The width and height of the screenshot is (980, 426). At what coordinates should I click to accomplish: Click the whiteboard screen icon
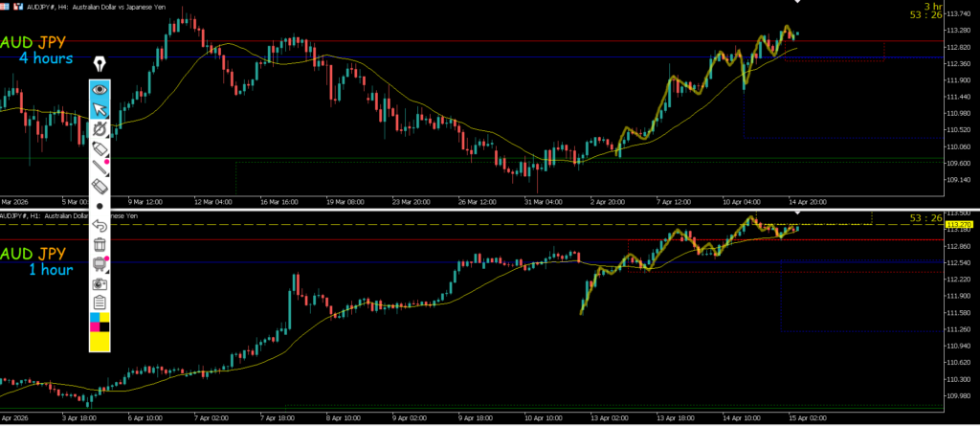tap(100, 264)
